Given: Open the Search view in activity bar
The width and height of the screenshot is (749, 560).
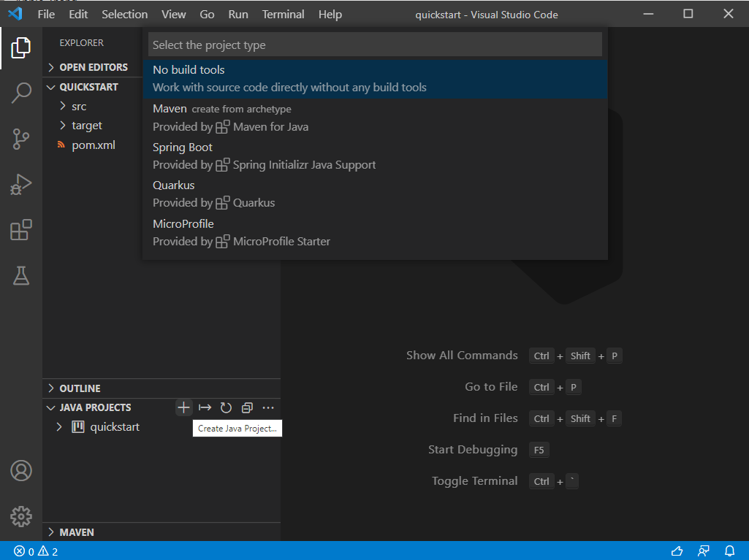Looking at the screenshot, I should tap(21, 93).
